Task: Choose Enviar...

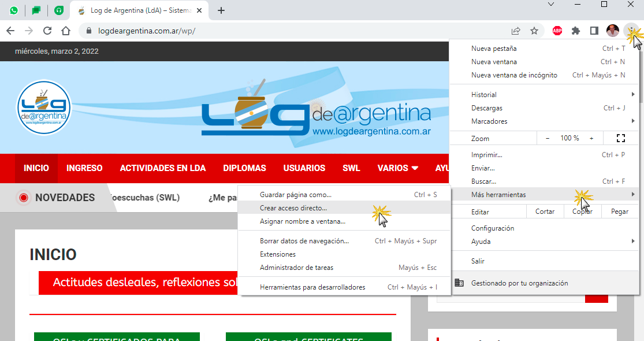Action: [x=545, y=168]
